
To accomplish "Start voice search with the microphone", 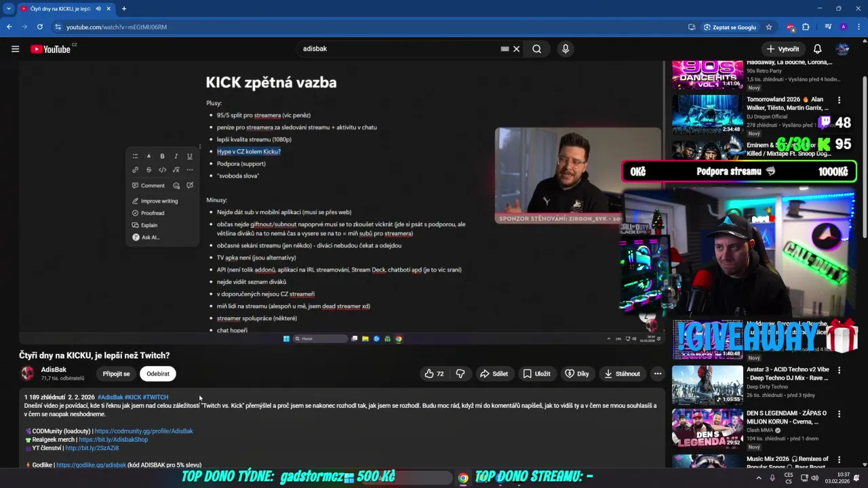I will (566, 49).
